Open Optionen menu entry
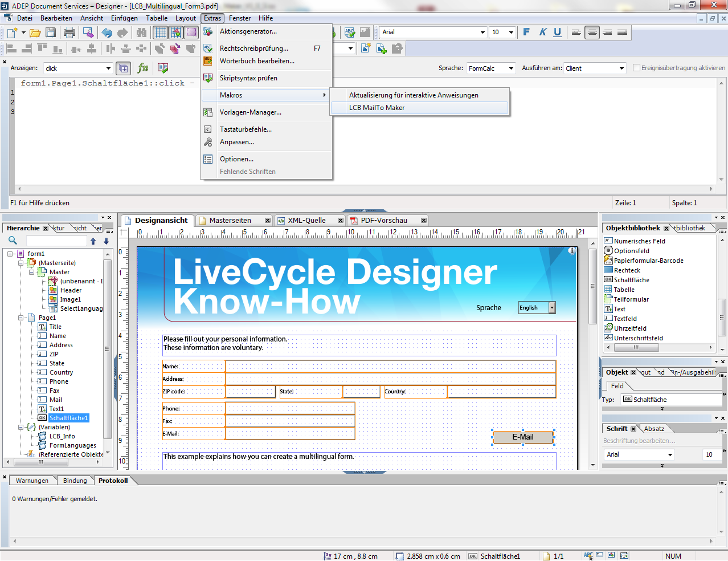The width and height of the screenshot is (728, 561). [x=266, y=159]
